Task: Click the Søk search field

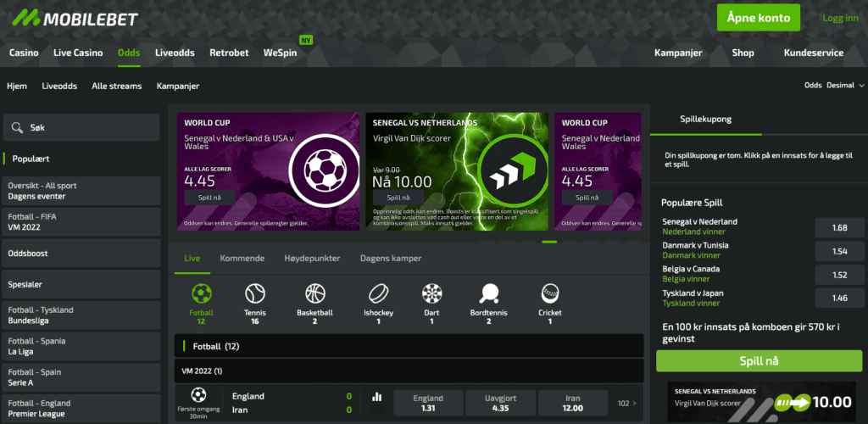Action: point(81,127)
